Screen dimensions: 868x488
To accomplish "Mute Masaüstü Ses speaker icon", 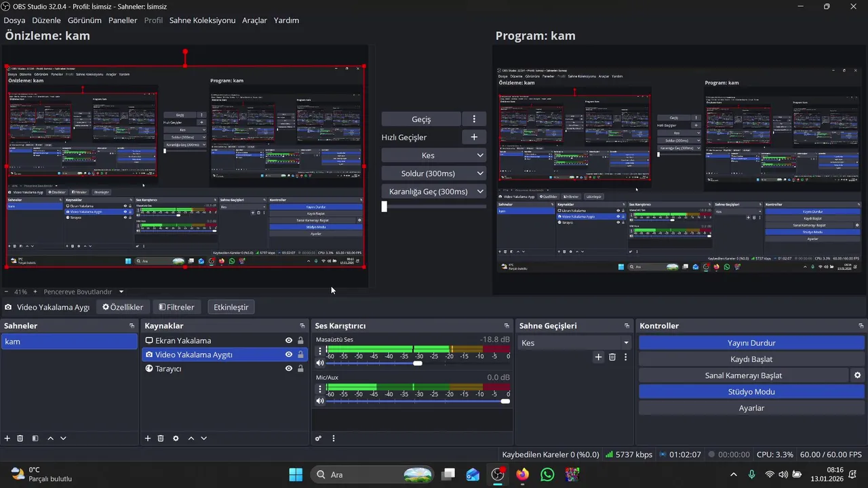I will point(320,363).
